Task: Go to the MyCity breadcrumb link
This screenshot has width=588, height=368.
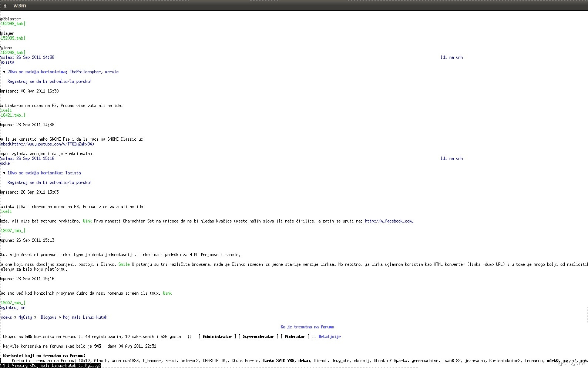Action: click(25, 317)
